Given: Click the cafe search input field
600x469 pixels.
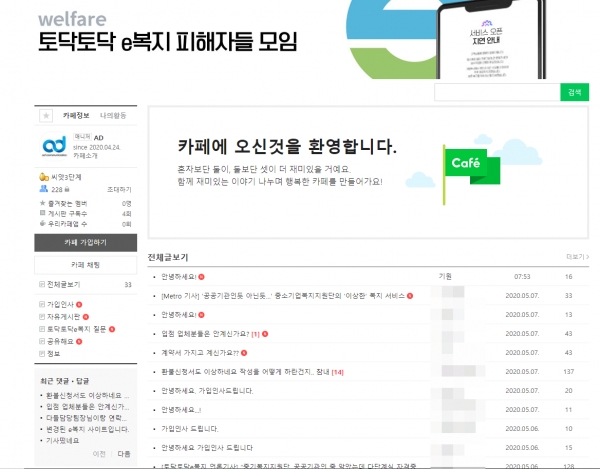Looking at the screenshot, I should tap(497, 92).
